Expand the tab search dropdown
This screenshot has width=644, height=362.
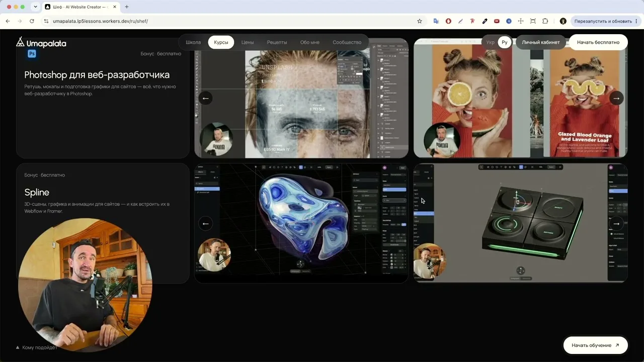[x=35, y=7]
